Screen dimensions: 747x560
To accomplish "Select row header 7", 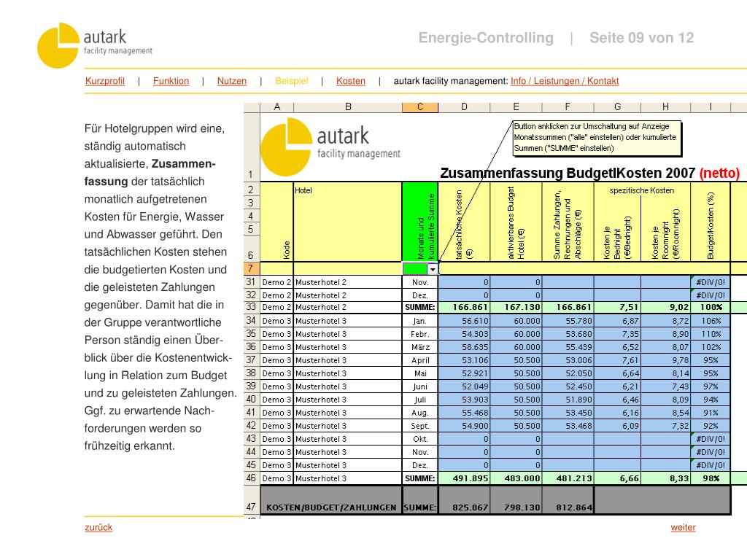I will pyautogui.click(x=252, y=268).
